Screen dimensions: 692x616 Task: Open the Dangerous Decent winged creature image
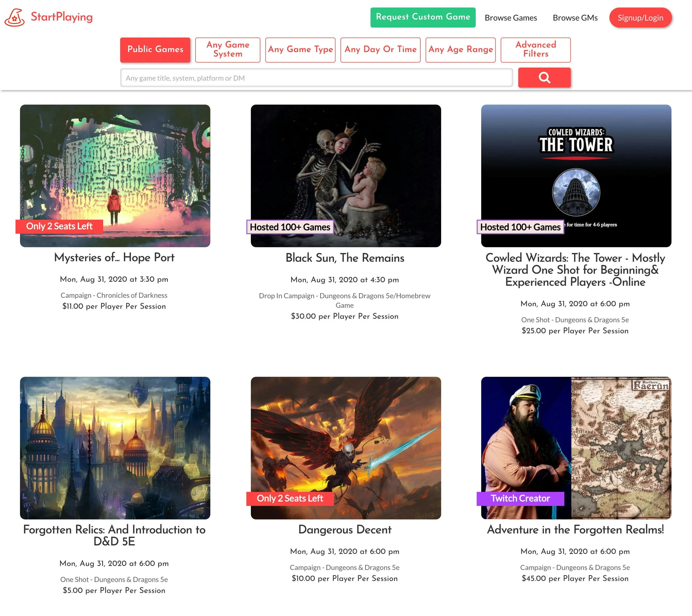(x=345, y=448)
